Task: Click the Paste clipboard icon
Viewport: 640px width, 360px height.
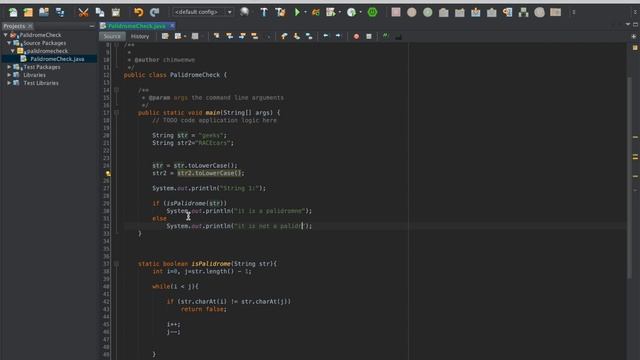Action: 116,12
